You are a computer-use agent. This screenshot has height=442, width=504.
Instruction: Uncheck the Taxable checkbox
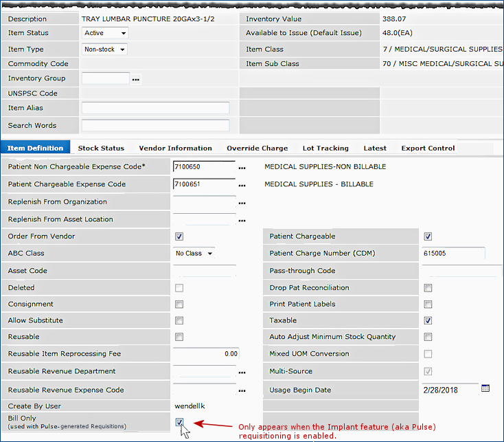pos(428,320)
